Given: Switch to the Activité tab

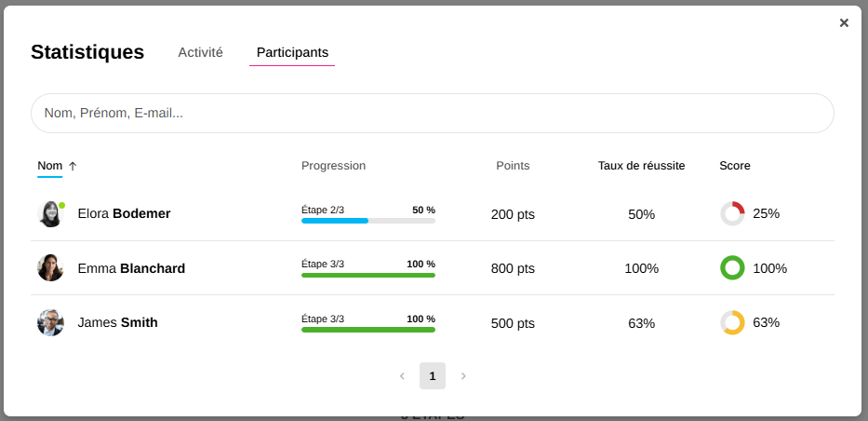Looking at the screenshot, I should (200, 53).
